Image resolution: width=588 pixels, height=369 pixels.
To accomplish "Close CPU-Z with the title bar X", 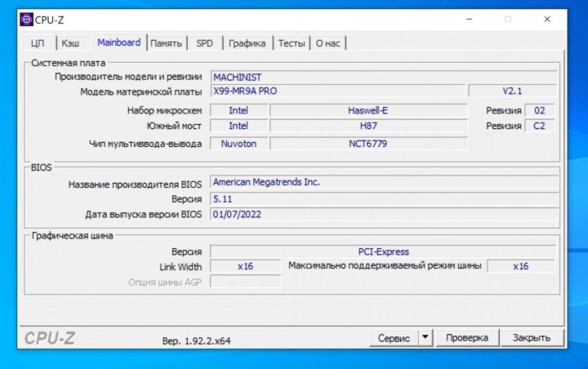I will [546, 19].
